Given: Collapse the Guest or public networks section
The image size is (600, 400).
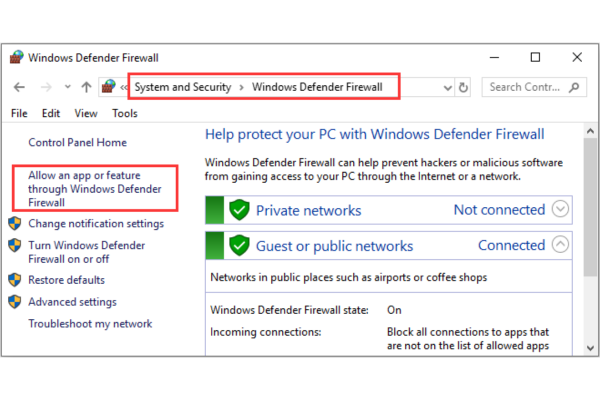Looking at the screenshot, I should (560, 244).
